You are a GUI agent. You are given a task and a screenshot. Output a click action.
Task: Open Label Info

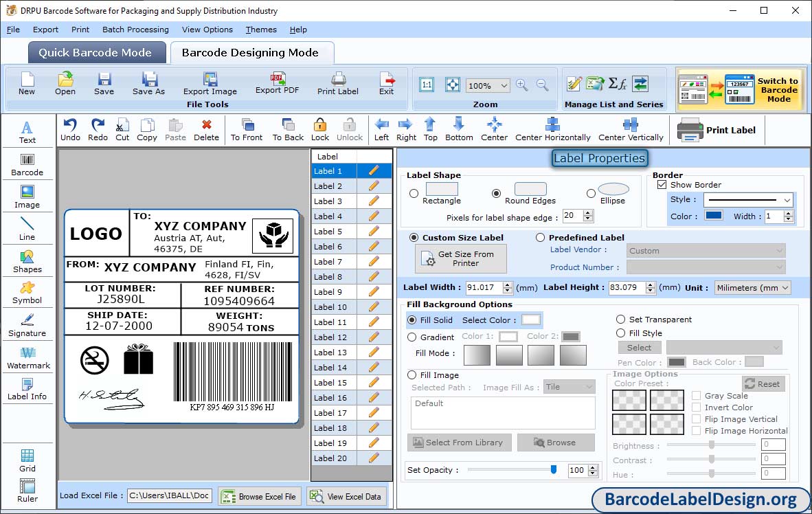[27, 389]
